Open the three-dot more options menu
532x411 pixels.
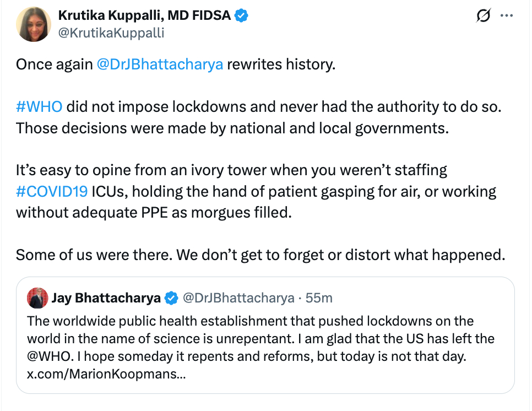(506, 17)
